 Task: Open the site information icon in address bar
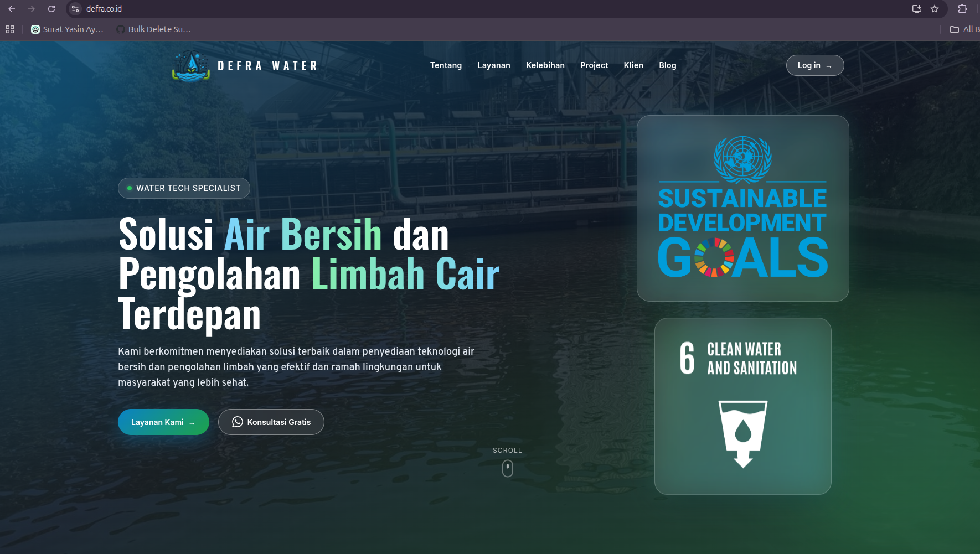[76, 9]
